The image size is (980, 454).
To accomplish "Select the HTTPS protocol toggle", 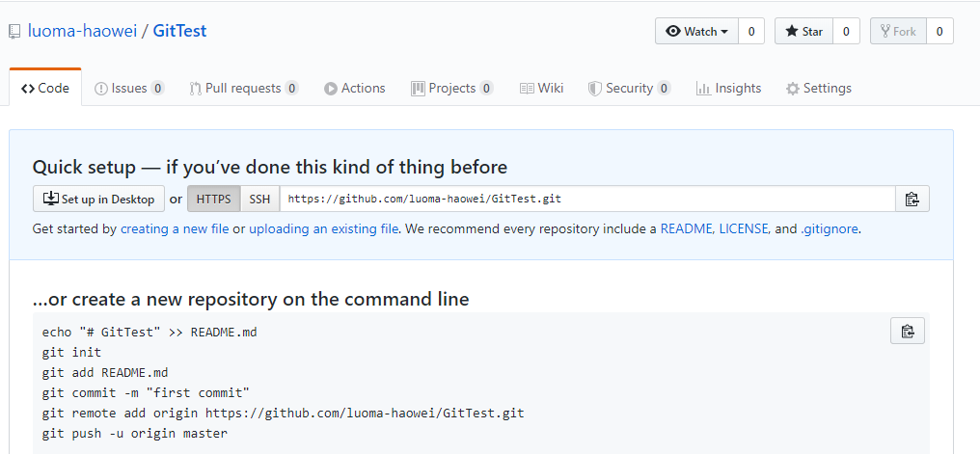I will [x=214, y=200].
